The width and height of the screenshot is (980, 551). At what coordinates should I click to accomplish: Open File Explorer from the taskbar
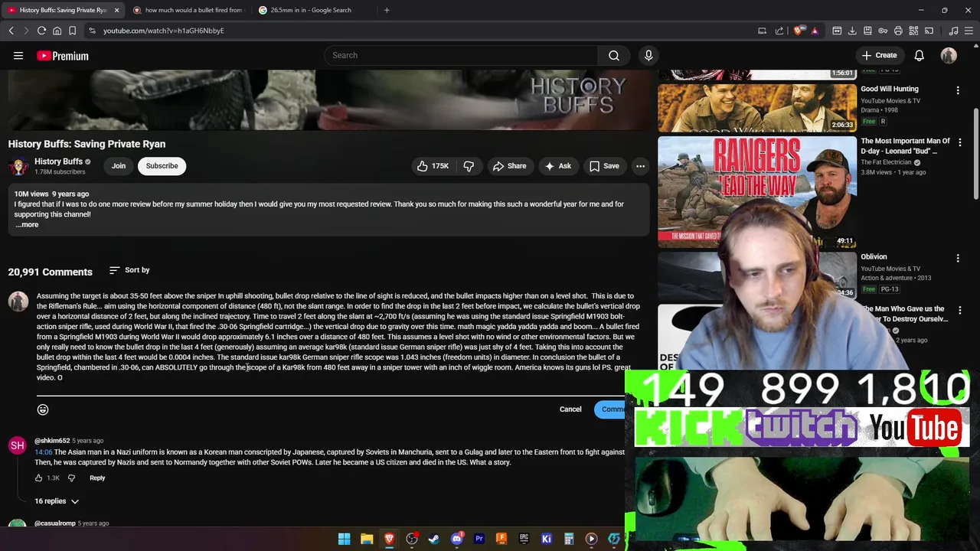click(367, 539)
